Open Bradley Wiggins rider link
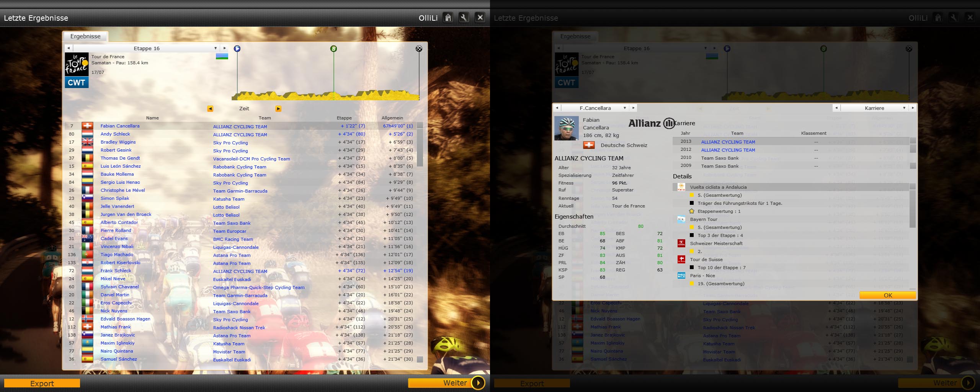 [x=118, y=142]
